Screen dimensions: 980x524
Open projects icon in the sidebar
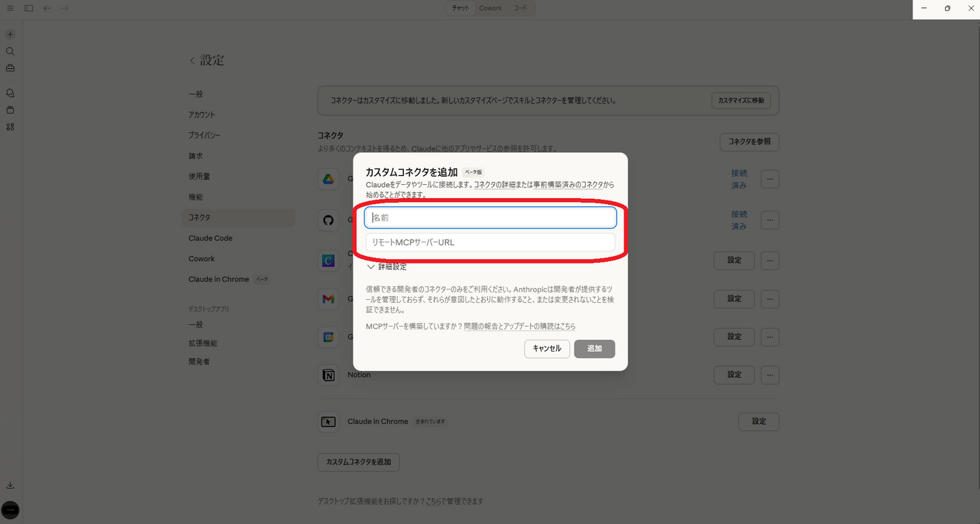[x=10, y=110]
